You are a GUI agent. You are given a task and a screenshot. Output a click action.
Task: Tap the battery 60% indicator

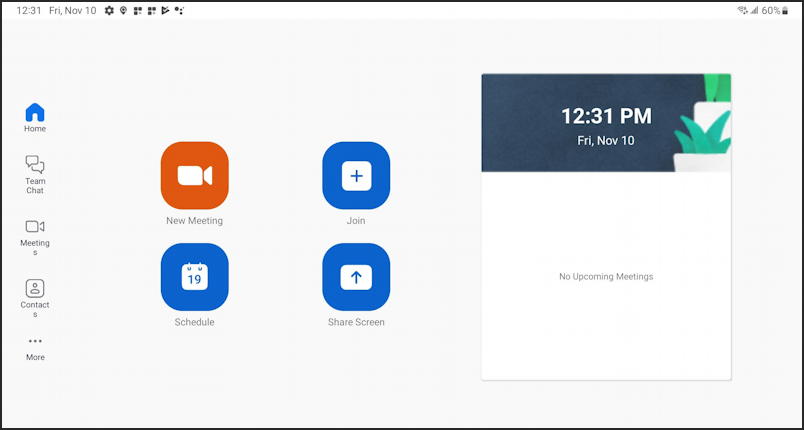(774, 10)
